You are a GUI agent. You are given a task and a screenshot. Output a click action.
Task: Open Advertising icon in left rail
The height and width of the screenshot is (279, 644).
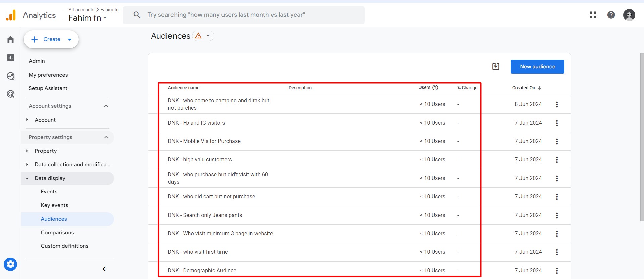pyautogui.click(x=10, y=94)
